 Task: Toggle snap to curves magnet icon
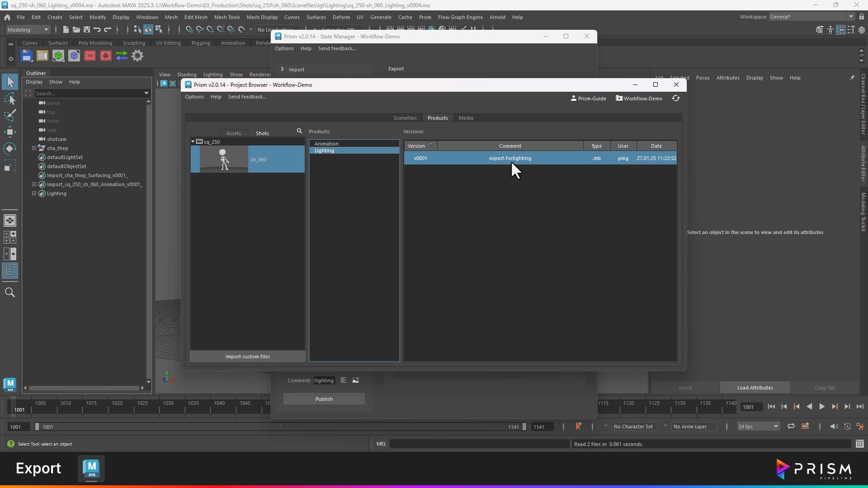199,29
